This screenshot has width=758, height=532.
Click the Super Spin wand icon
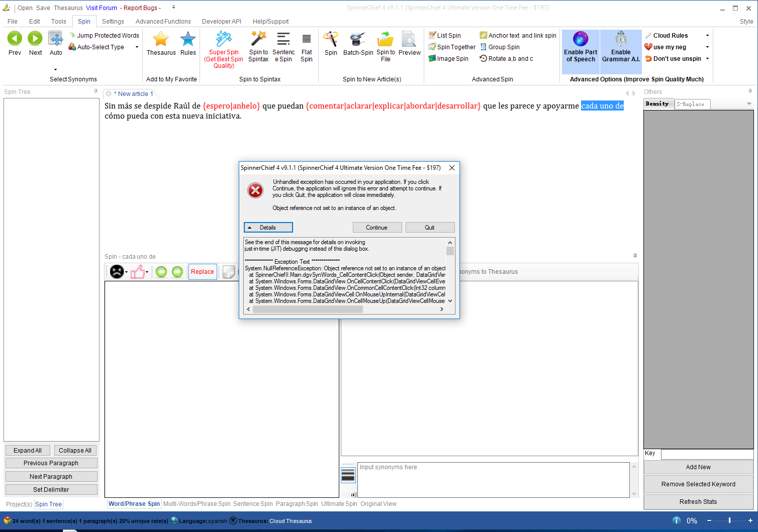click(x=224, y=39)
